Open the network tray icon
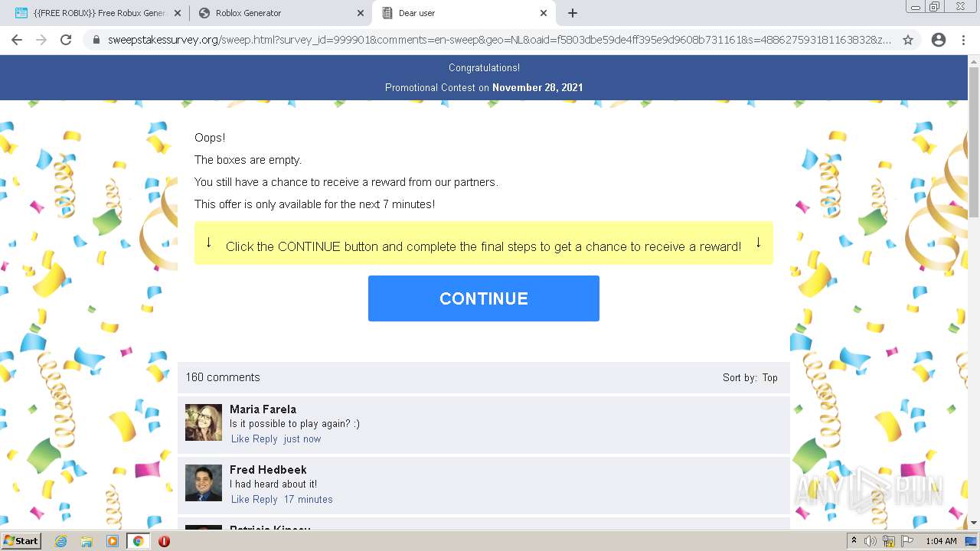This screenshot has width=980, height=551. [x=889, y=541]
